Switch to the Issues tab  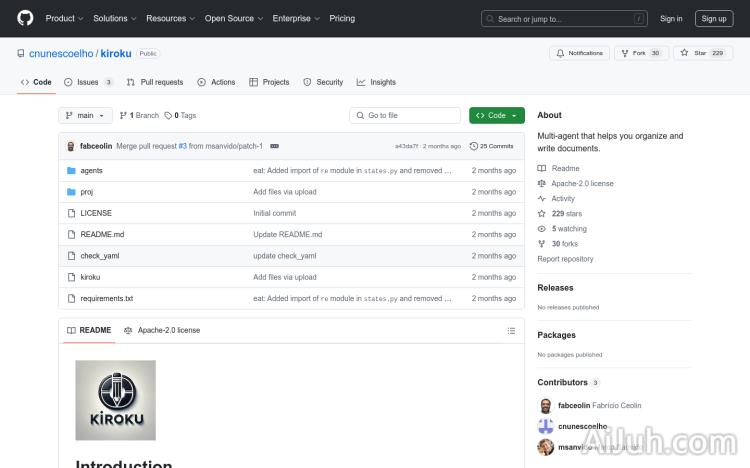click(x=89, y=82)
